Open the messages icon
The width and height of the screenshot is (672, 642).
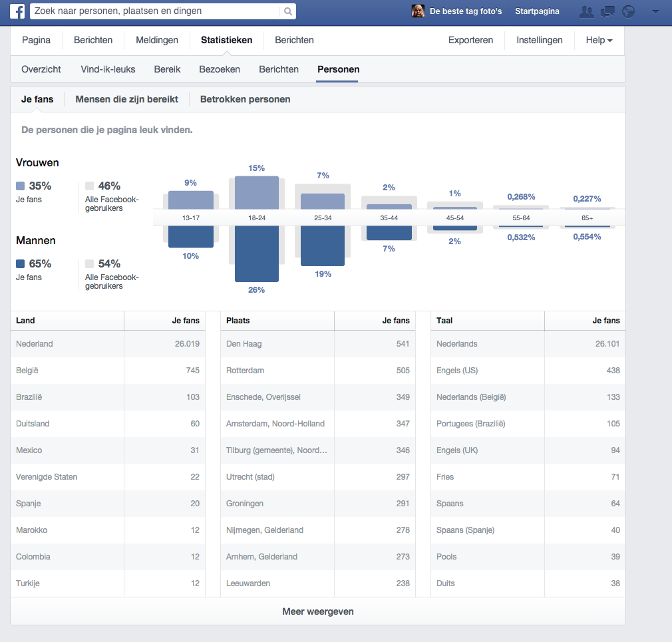click(607, 11)
